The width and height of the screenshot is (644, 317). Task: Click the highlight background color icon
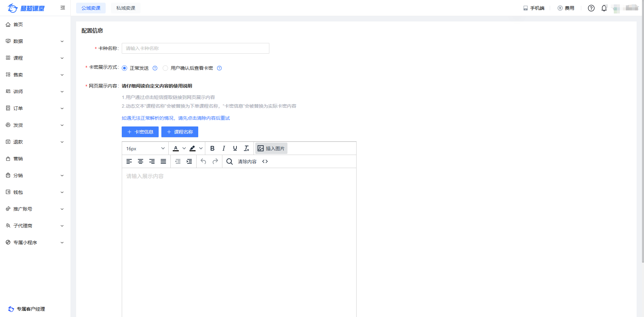pos(193,148)
